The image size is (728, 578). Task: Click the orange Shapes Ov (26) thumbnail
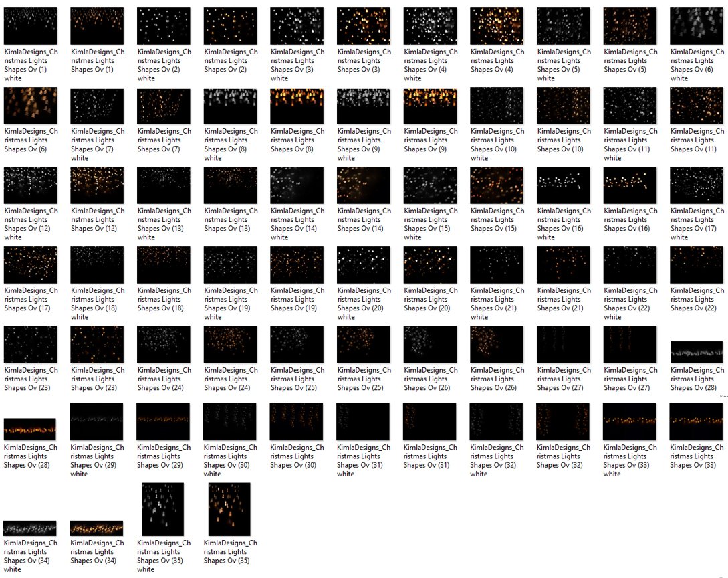[497, 345]
